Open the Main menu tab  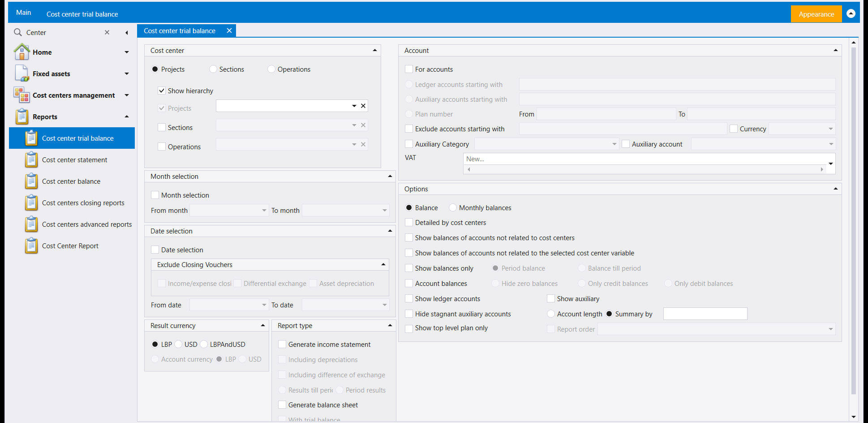tap(23, 13)
